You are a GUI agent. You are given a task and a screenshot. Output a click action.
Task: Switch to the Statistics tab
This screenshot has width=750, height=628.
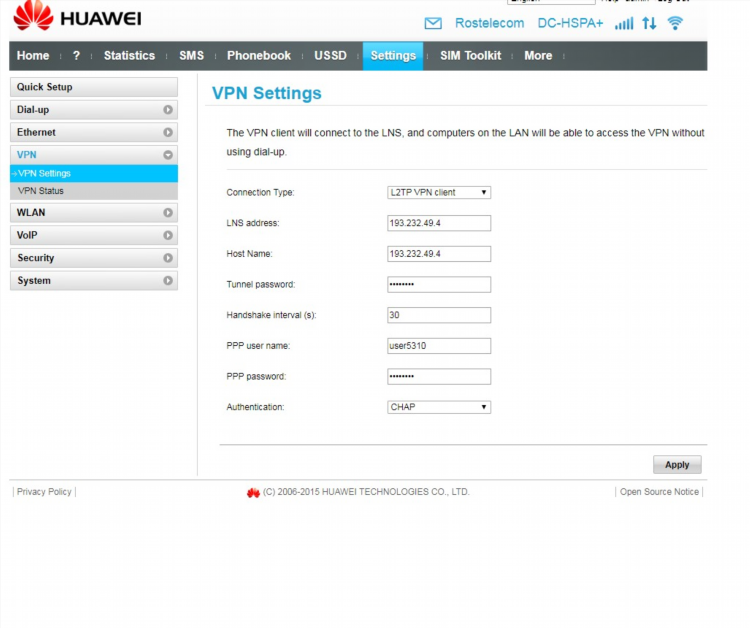click(129, 55)
